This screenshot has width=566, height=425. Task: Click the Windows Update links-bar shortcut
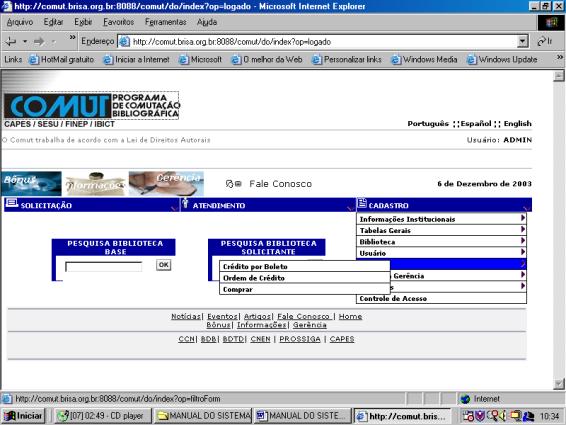tap(502, 60)
